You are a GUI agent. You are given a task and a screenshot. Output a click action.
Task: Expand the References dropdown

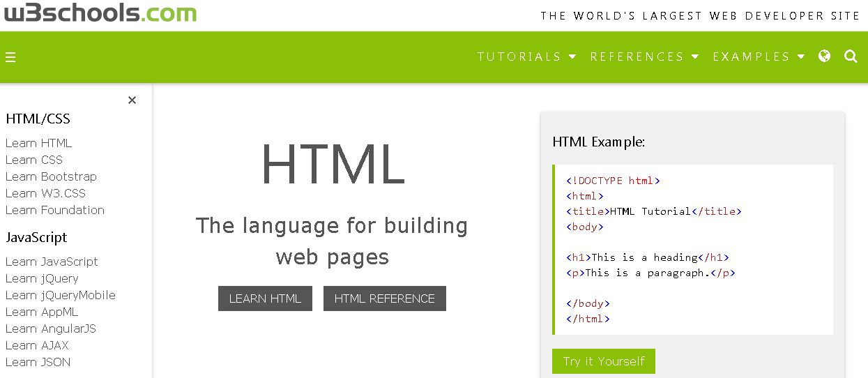(645, 56)
